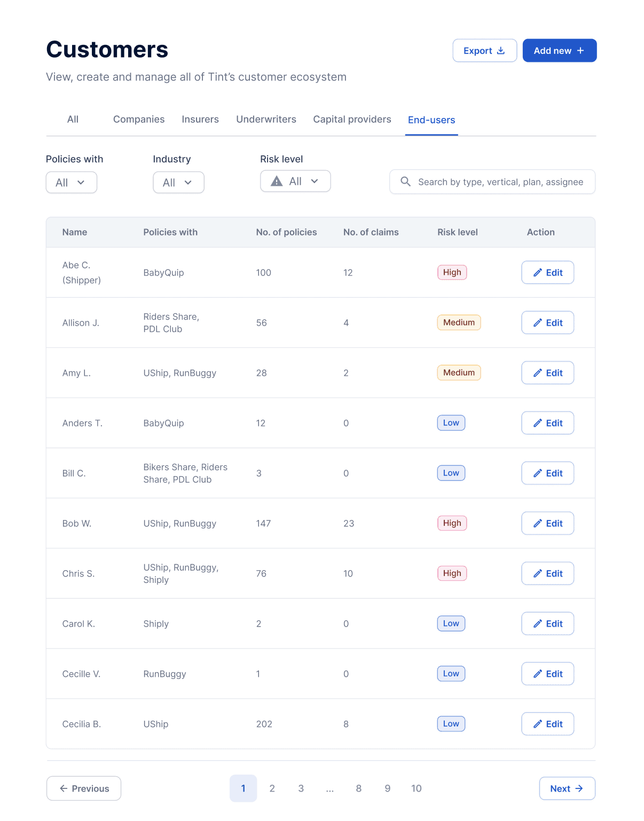Click the Add new button
The width and height of the screenshot is (644, 821).
(x=559, y=51)
